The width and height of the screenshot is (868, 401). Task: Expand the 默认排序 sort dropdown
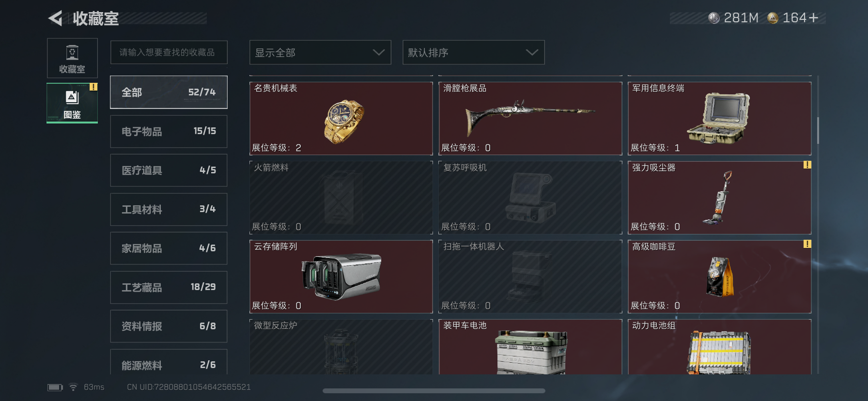tap(473, 52)
